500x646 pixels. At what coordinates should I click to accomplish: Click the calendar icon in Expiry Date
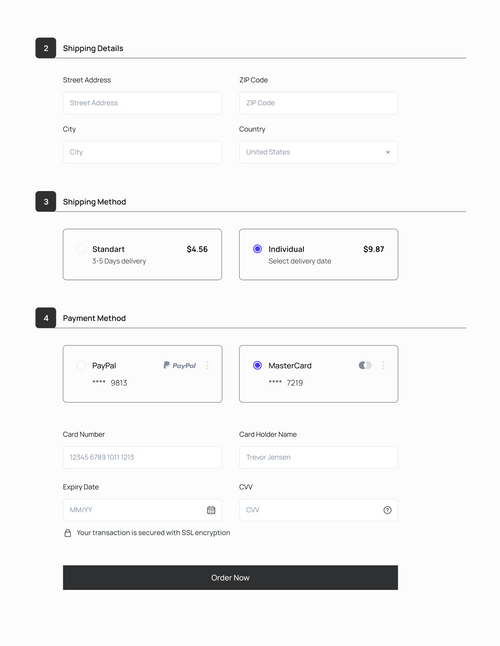[211, 510]
